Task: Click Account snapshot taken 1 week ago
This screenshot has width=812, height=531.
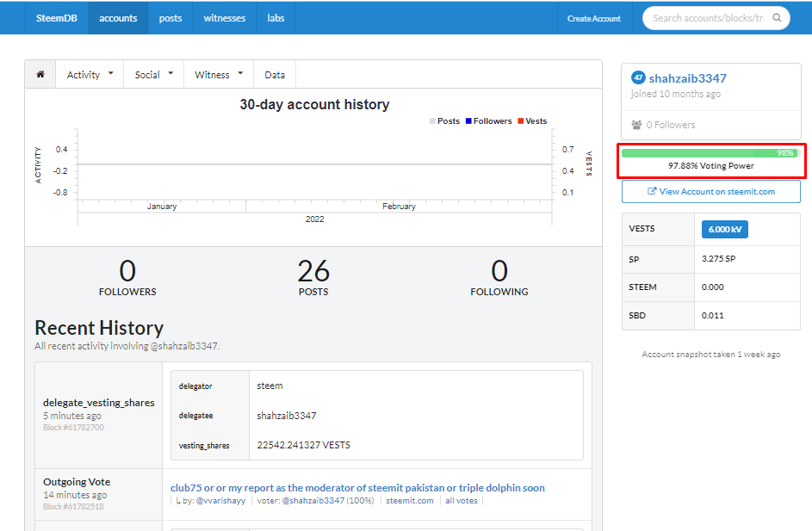Action: (711, 355)
